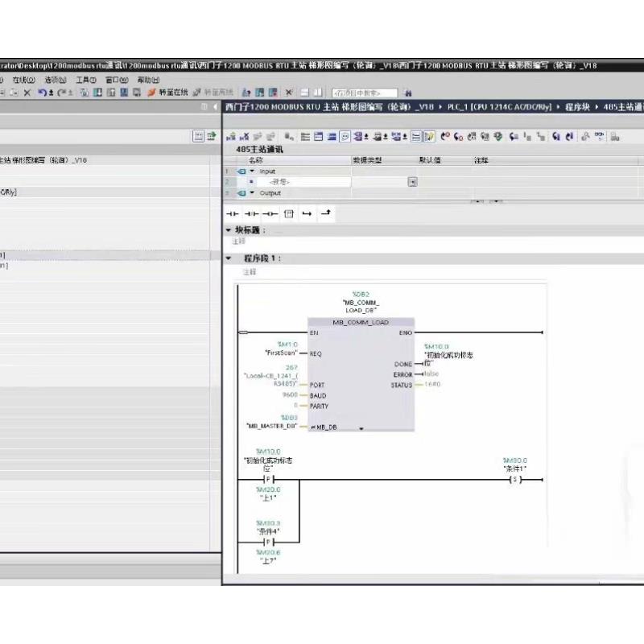This screenshot has width=644, height=644.
Task: Click 转至离线 go offline button
Action: coord(213,93)
